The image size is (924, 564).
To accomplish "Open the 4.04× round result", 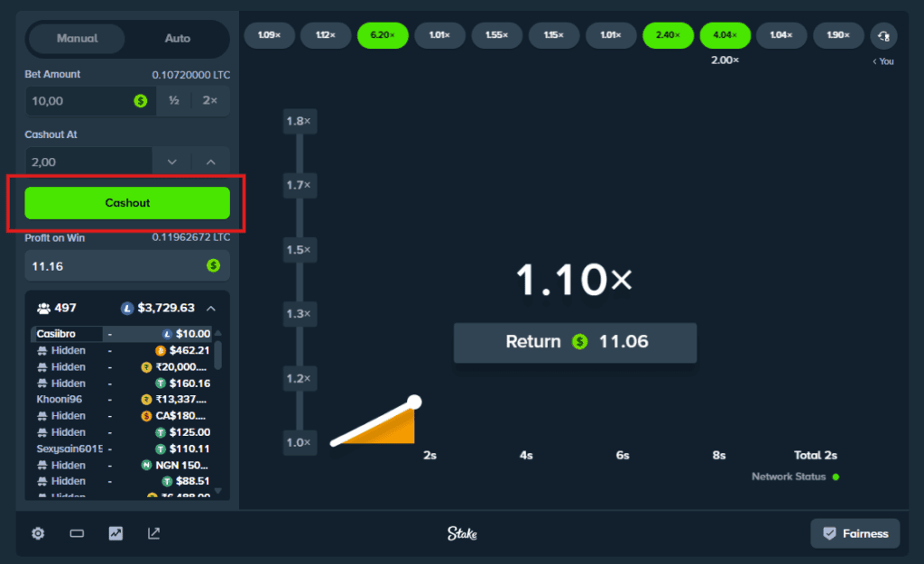I will tap(725, 35).
